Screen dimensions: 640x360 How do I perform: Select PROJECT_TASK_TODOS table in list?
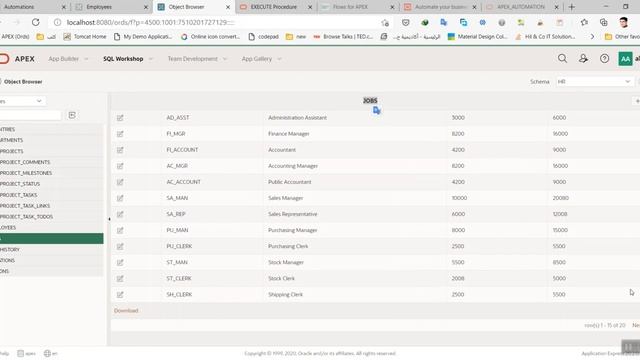pyautogui.click(x=51, y=217)
